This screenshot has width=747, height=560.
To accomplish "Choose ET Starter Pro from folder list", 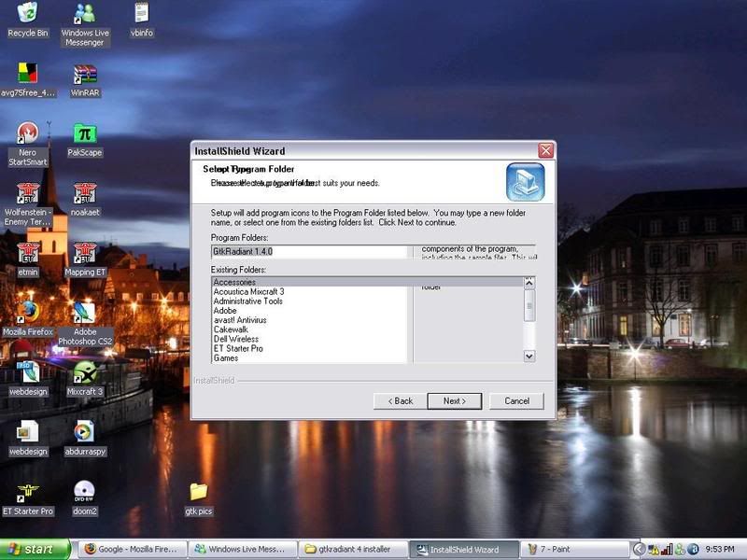I will (x=238, y=348).
